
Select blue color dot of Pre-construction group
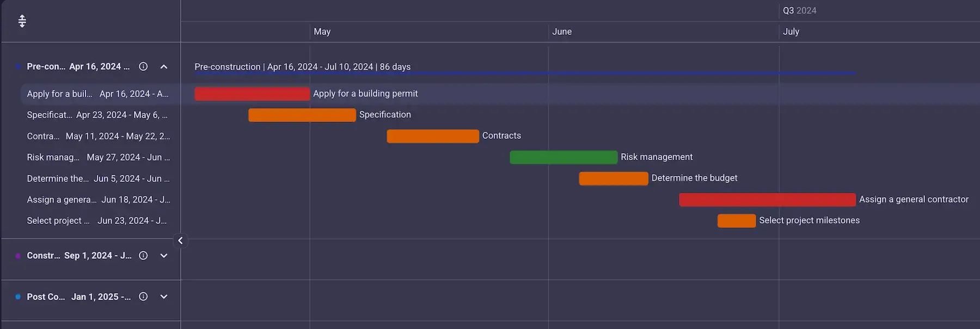18,66
